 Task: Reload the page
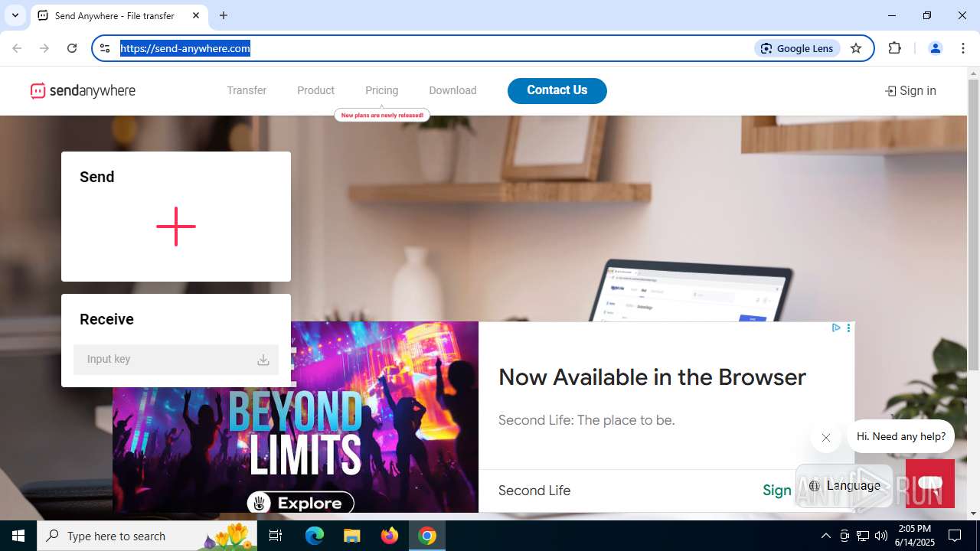pyautogui.click(x=72, y=48)
